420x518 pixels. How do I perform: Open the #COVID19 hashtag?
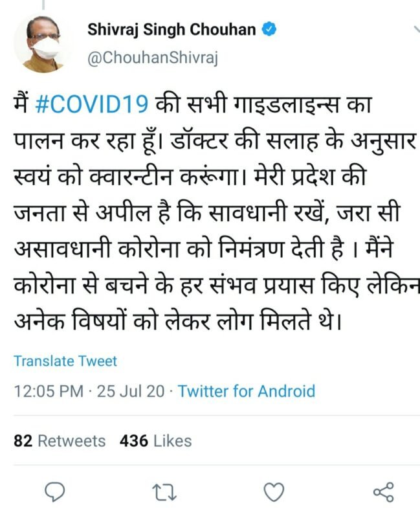pyautogui.click(x=91, y=104)
